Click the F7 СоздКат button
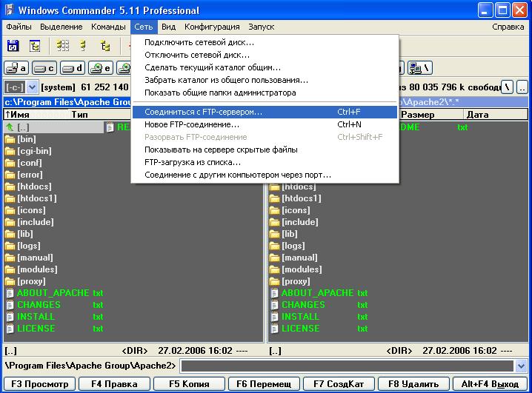Viewport: 532px width, 393px height. [x=339, y=384]
